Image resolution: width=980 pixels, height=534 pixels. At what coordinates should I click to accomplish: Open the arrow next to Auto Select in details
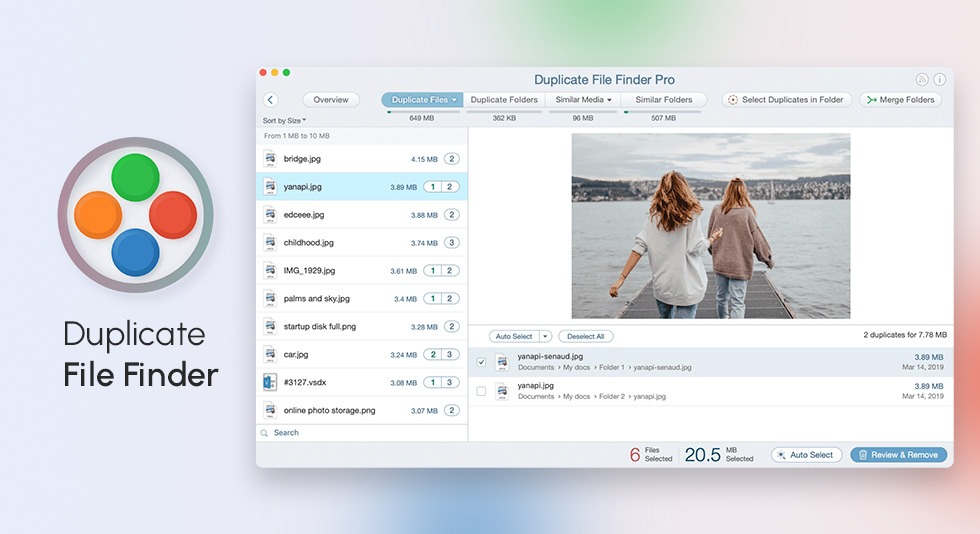click(545, 336)
